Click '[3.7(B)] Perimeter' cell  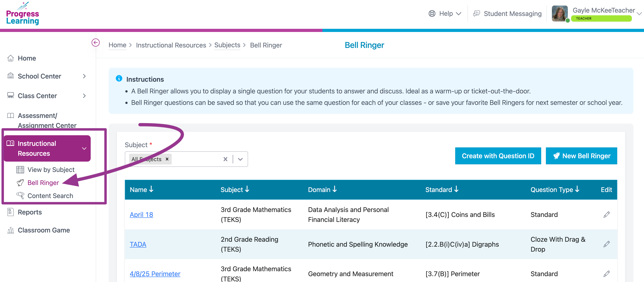(x=453, y=274)
